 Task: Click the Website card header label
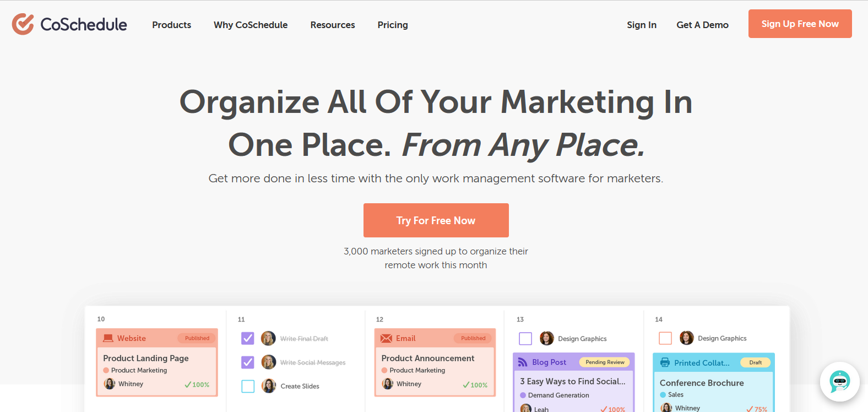pos(131,338)
